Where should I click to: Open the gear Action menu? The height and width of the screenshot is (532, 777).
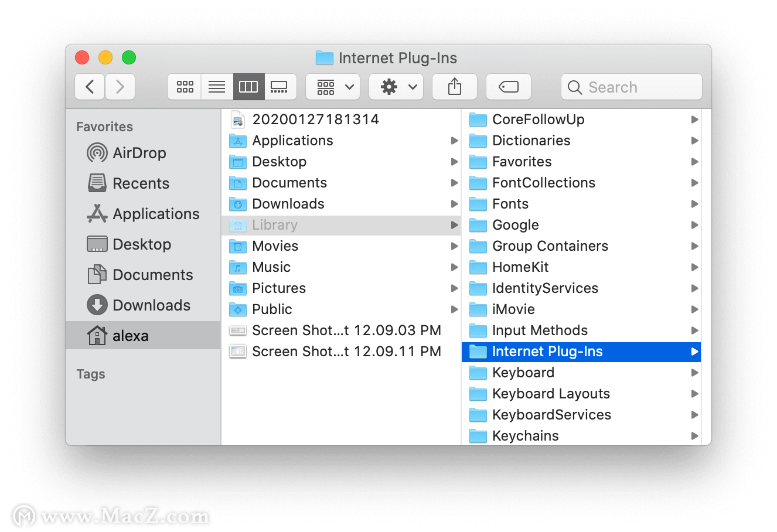point(396,87)
